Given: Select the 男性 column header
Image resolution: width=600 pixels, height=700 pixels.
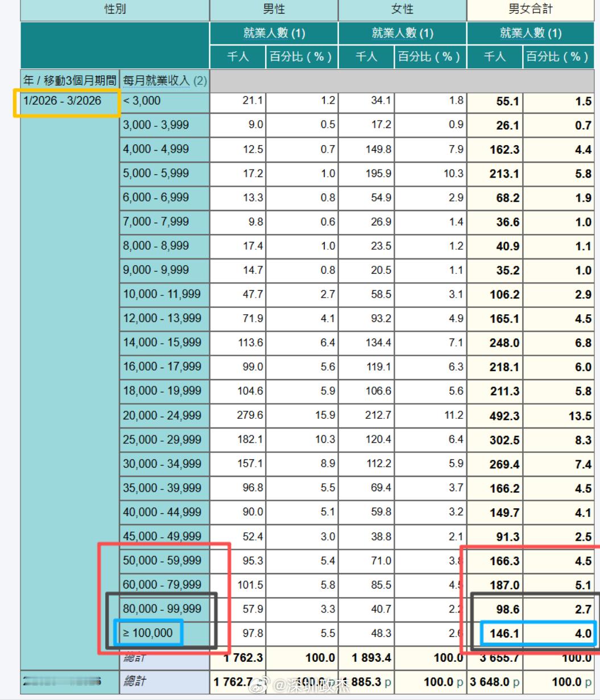Looking at the screenshot, I should pyautogui.click(x=274, y=10).
